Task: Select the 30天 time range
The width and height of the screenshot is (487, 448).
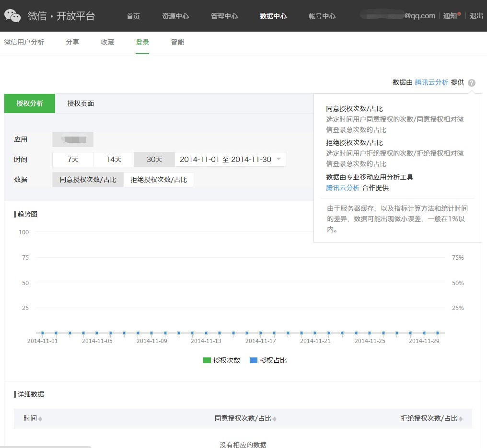Action: (154, 159)
